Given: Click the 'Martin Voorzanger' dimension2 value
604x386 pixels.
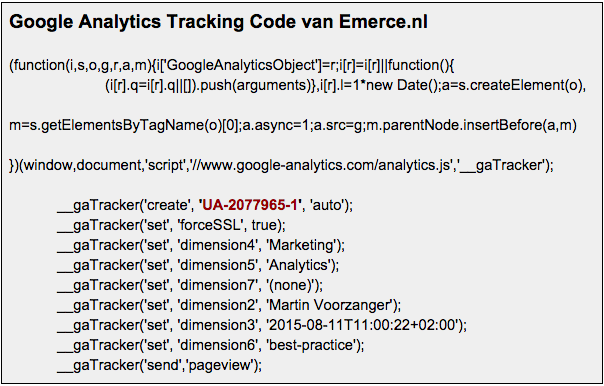Looking at the screenshot, I should coord(329,305).
